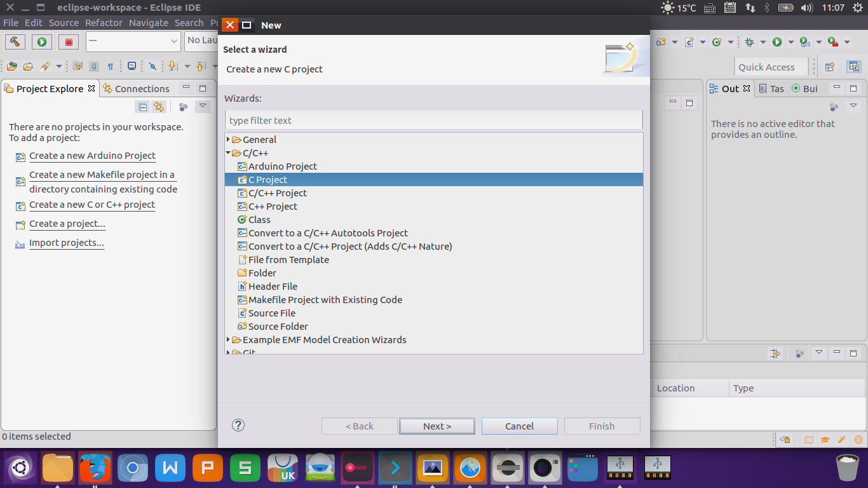Open the launch mode combo box
This screenshot has height=488, width=868.
(133, 41)
